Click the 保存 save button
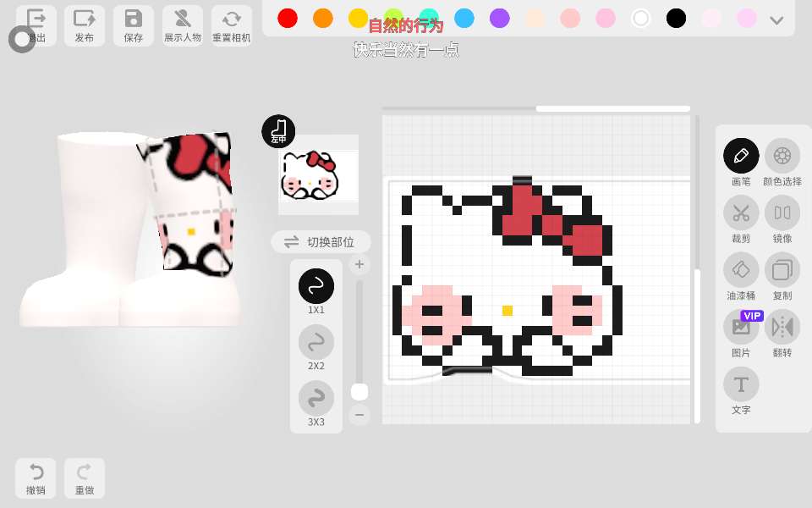 pyautogui.click(x=133, y=25)
